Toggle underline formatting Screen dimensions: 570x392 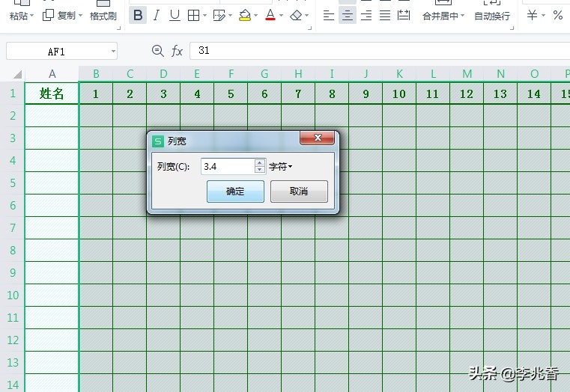point(175,15)
